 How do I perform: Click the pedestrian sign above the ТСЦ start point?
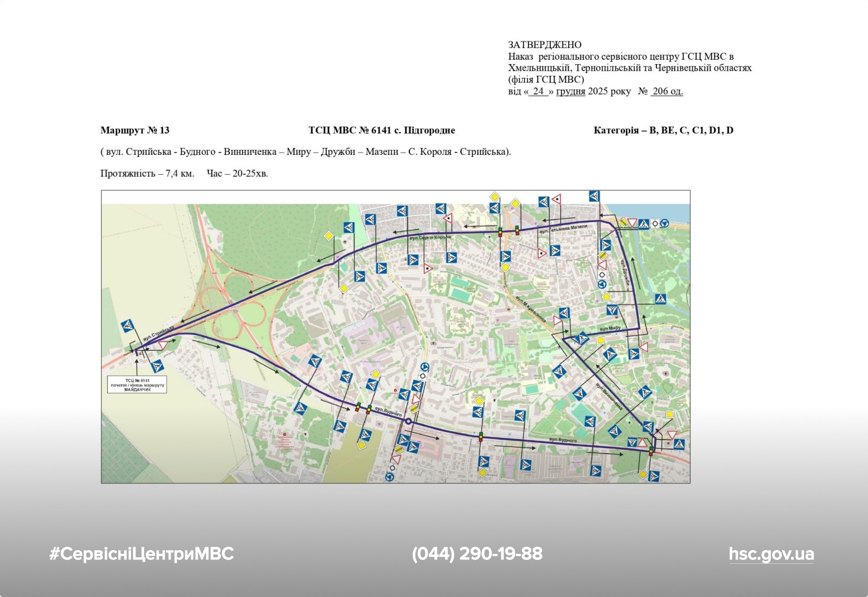(x=128, y=325)
